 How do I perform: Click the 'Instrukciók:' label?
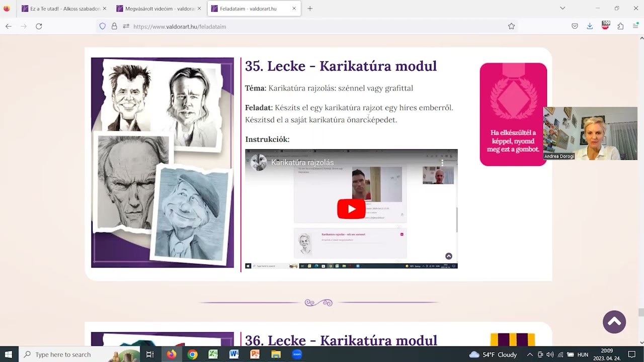click(267, 139)
